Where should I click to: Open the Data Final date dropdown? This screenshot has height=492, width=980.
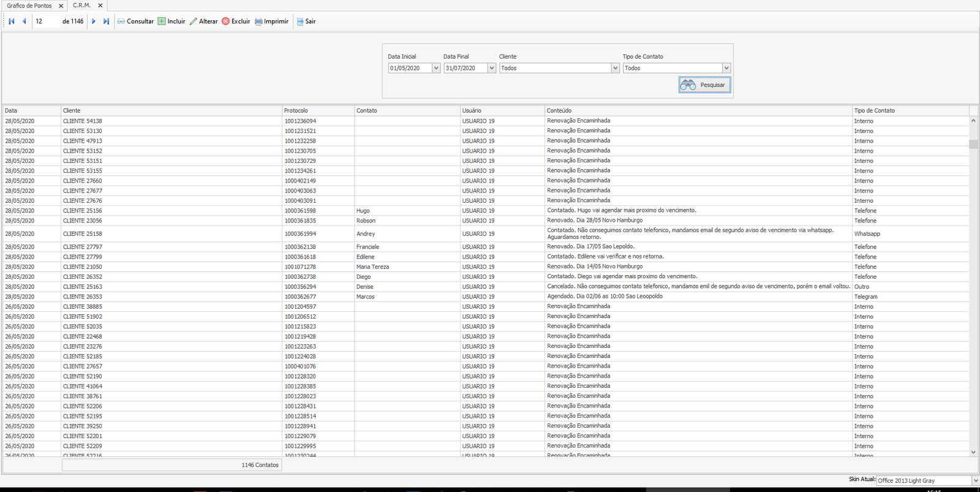491,68
